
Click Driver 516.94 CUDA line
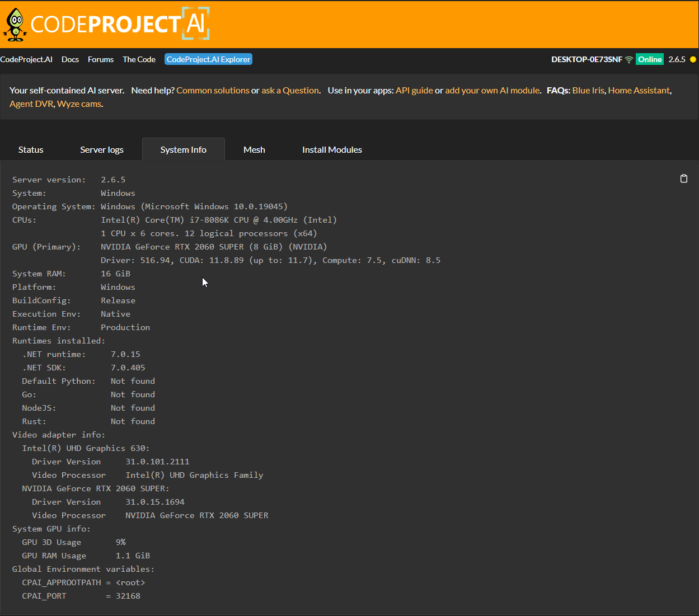270,260
